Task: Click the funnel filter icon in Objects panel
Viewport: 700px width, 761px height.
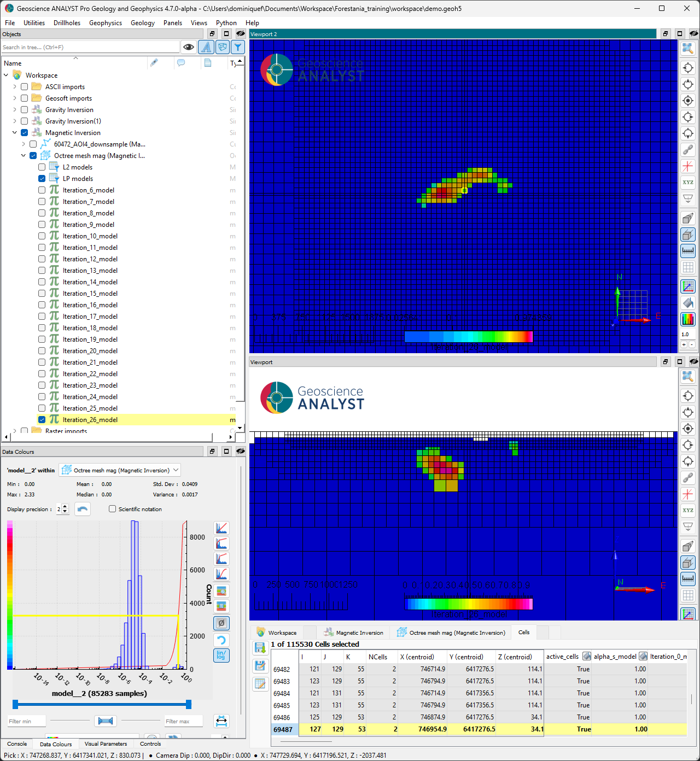Action: click(x=238, y=47)
